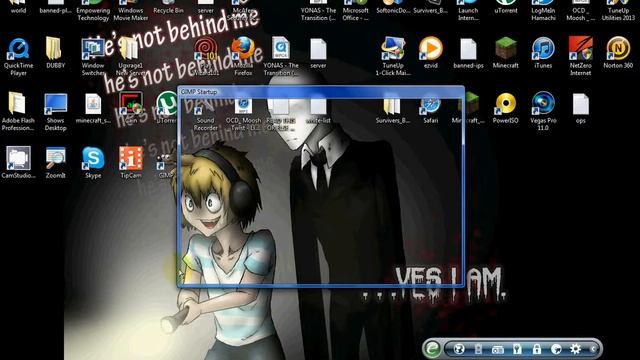This screenshot has height=360, width=640.
Task: Open the minecraft_s... file icon
Action: 93,104
